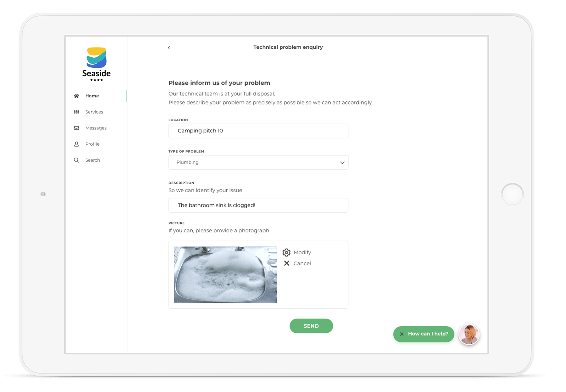Click the 'How can I help?' button

click(424, 334)
